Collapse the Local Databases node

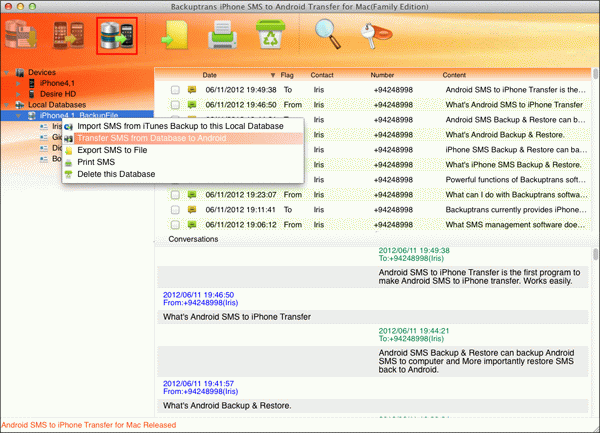click(7, 104)
